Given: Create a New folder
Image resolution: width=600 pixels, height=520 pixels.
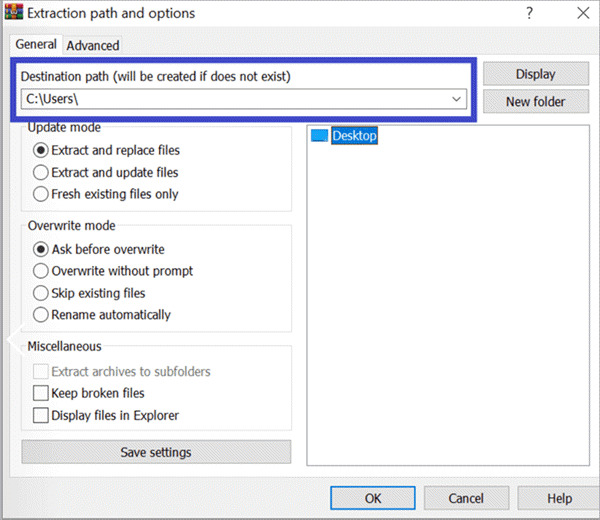Looking at the screenshot, I should [x=535, y=101].
